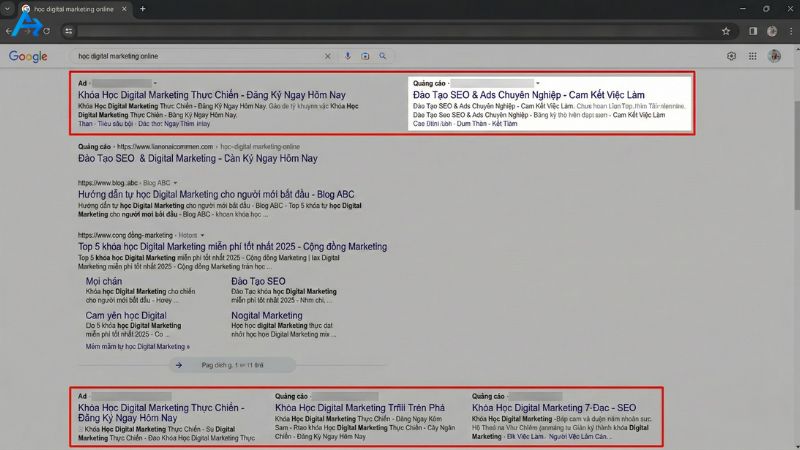Expand the highlighted Quảng cáo's dropdown arrow
Viewport: 800px width, 450px height.
538,83
